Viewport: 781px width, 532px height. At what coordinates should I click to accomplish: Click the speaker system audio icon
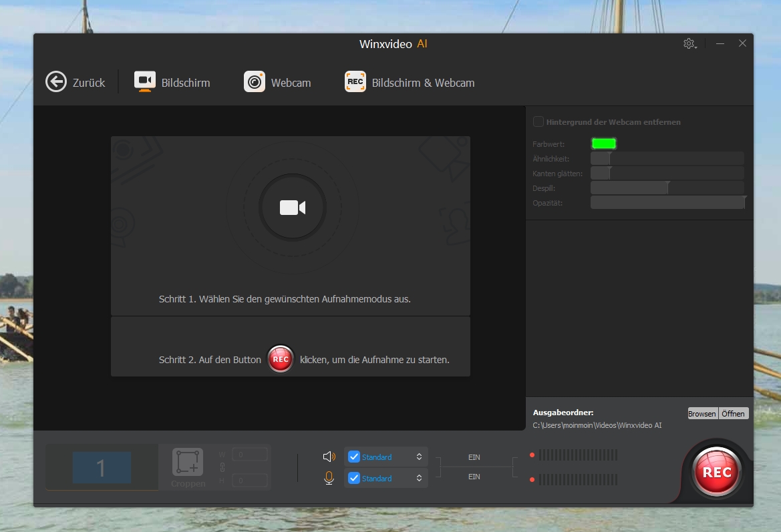pyautogui.click(x=329, y=457)
